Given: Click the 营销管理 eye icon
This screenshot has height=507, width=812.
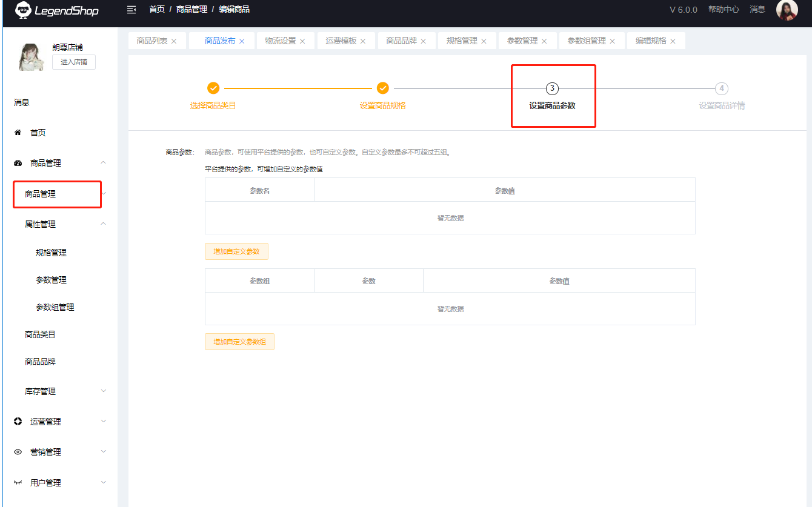Looking at the screenshot, I should coord(18,452).
